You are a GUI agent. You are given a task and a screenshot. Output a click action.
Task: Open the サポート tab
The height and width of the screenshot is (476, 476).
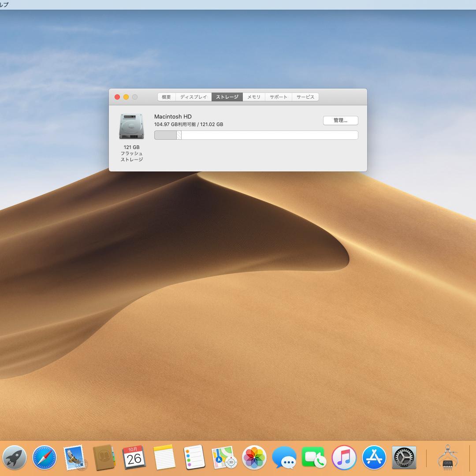[278, 97]
